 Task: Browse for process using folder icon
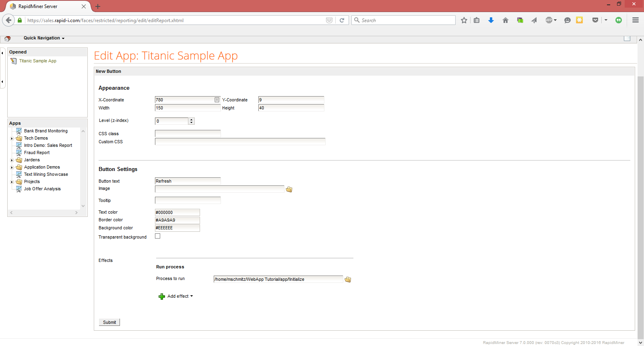tap(348, 280)
